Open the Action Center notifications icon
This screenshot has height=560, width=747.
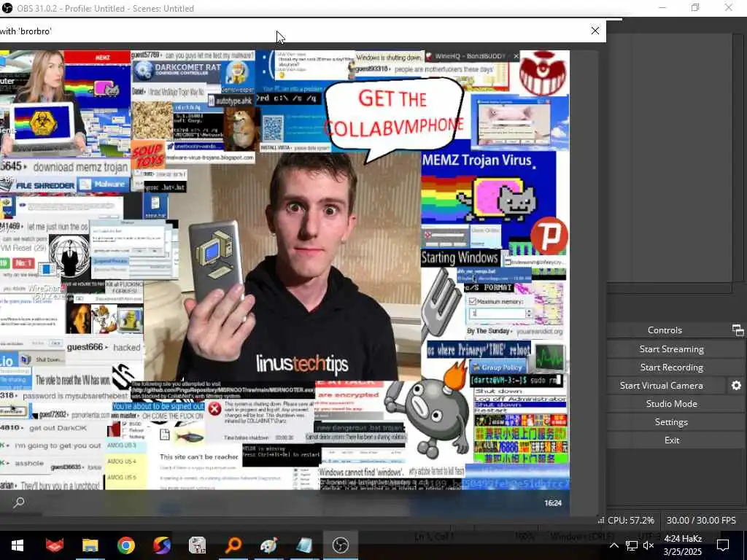723,545
